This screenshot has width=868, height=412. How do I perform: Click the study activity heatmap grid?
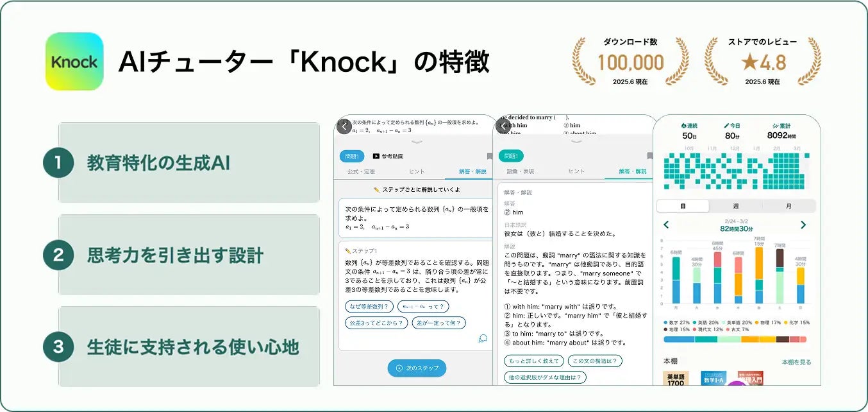click(735, 171)
